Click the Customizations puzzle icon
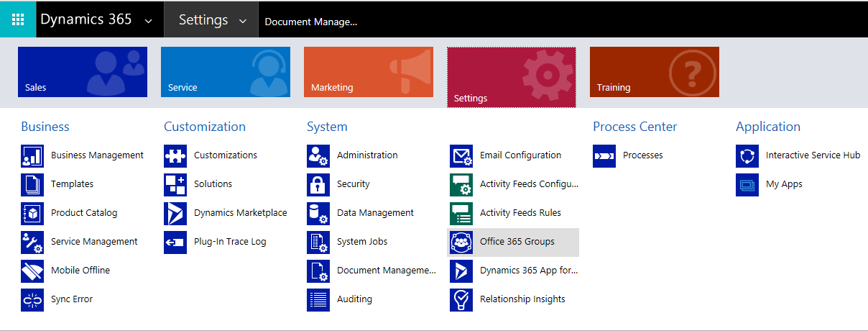The image size is (868, 331). coord(175,155)
